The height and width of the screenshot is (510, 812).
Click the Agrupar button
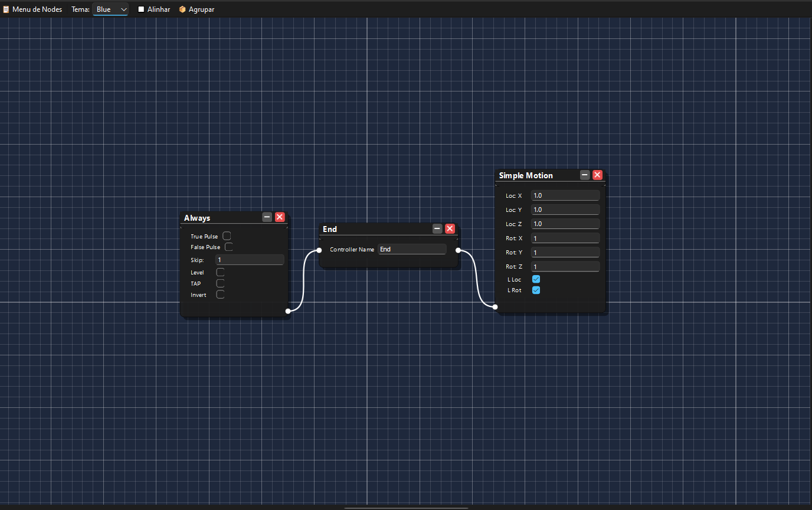(197, 9)
